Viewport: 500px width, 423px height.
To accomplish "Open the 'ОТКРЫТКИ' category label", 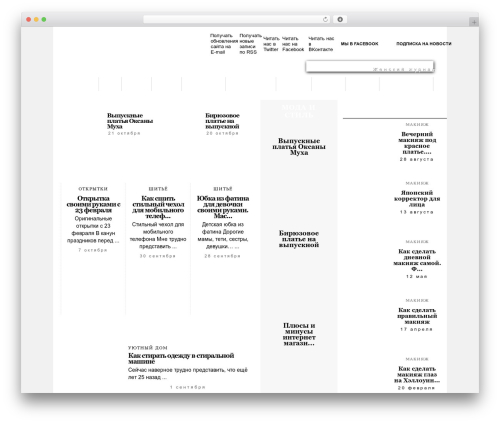I will pos(93,189).
